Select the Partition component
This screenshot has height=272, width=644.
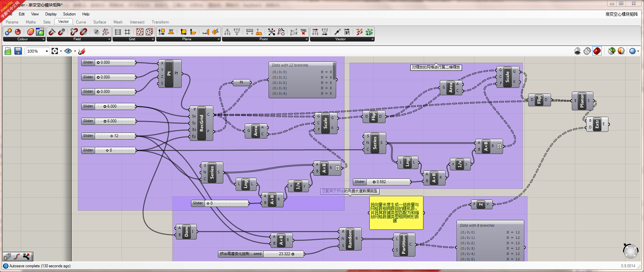coord(404,244)
